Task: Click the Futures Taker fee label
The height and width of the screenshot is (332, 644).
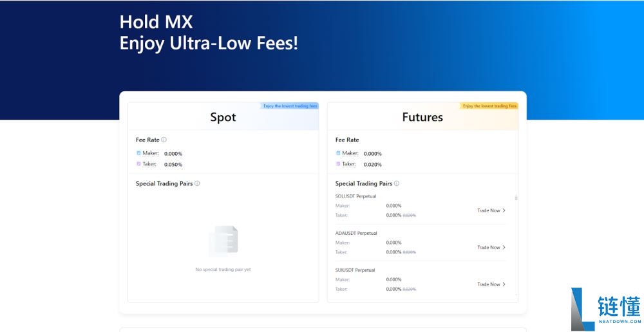Action: click(x=349, y=164)
